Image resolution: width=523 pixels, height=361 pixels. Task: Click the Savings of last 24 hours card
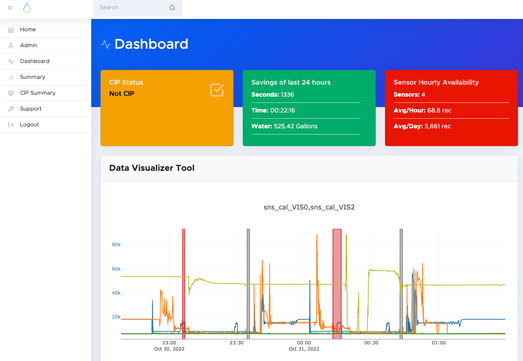[x=309, y=108]
